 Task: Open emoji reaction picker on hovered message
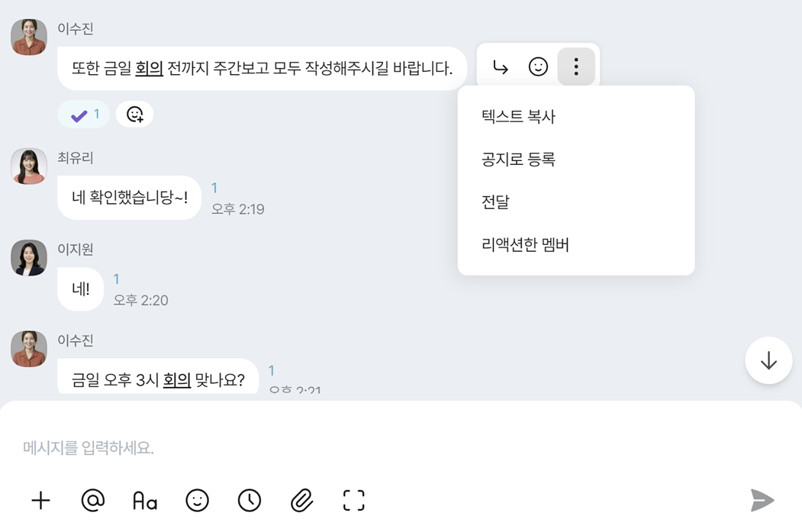pos(538,67)
